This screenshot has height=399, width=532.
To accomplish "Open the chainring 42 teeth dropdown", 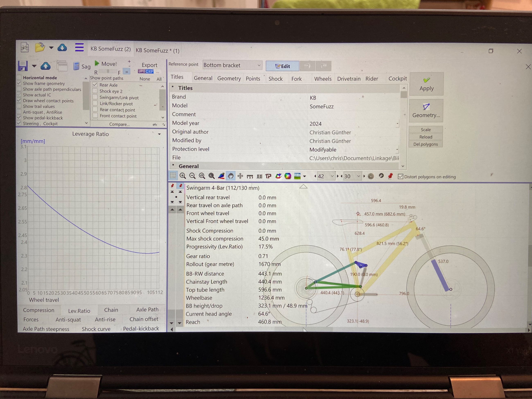I will point(332,176).
